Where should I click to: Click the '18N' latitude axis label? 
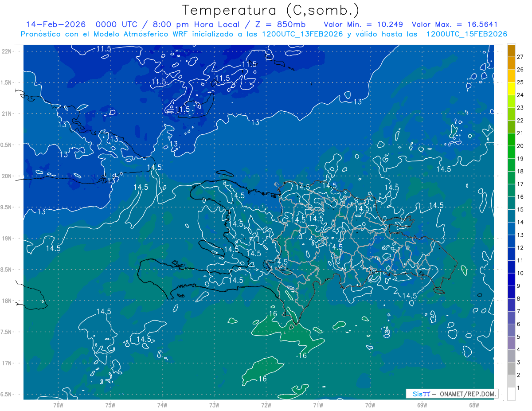pos(8,301)
